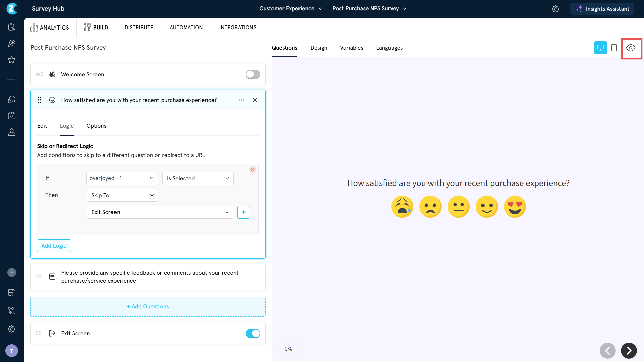Switch to mobile device preview

[x=614, y=48]
